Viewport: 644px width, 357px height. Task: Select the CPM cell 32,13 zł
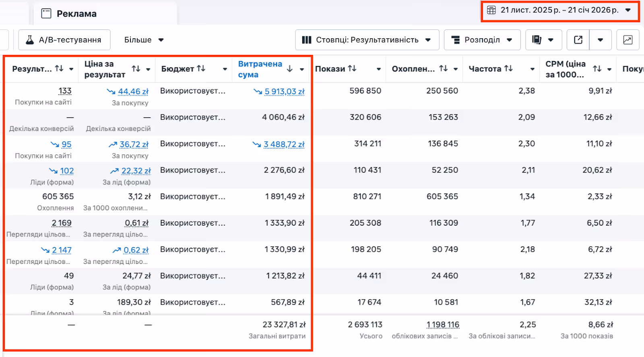[598, 302]
